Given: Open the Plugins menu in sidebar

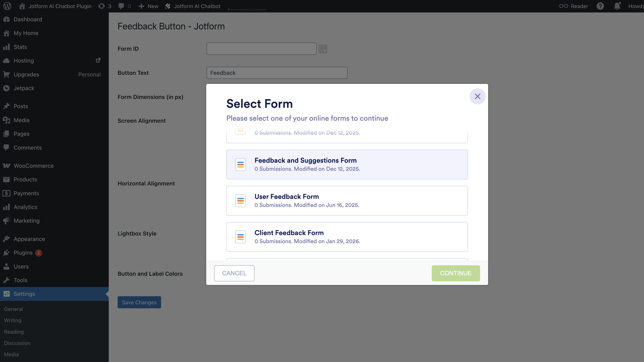Looking at the screenshot, I should (x=23, y=253).
